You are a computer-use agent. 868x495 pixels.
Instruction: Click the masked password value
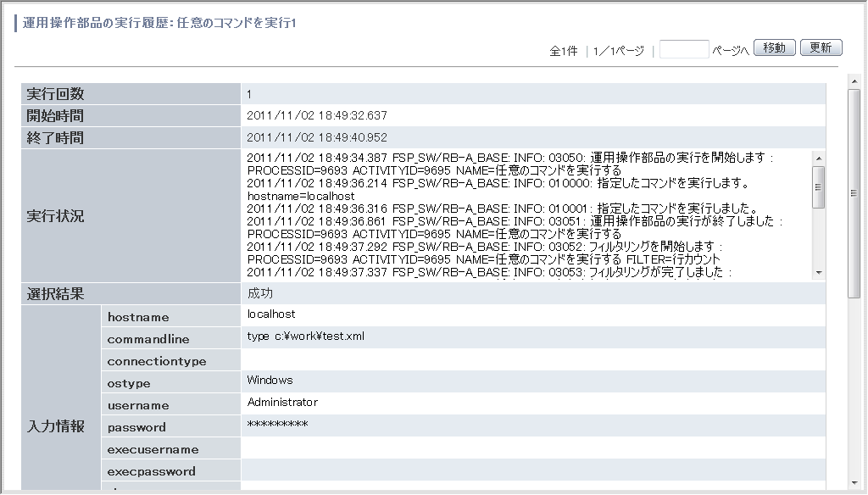pos(277,425)
